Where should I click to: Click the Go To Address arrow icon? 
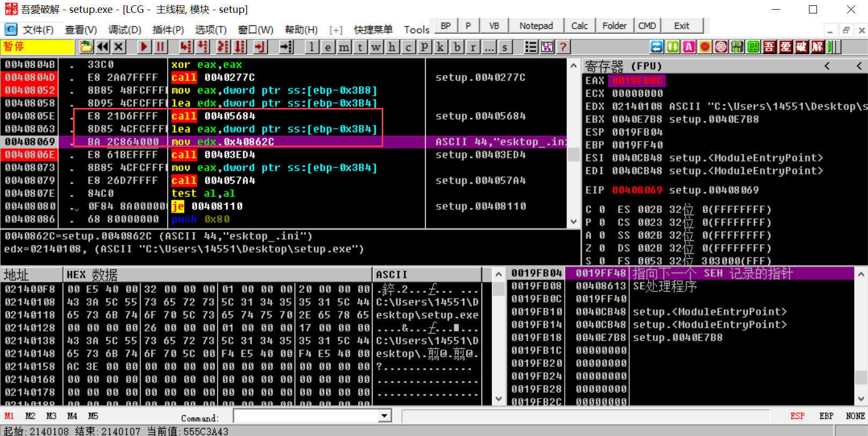(x=287, y=47)
